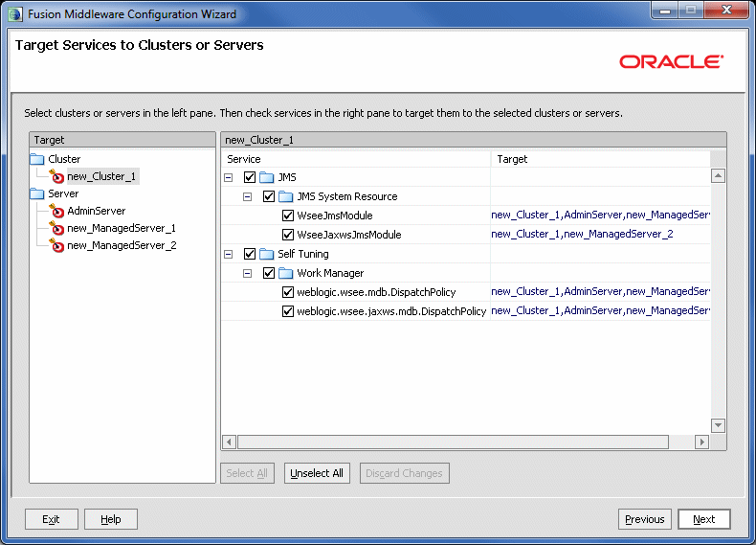This screenshot has height=545, width=756.
Task: Click the WseeJmsModule target cell text
Action: [x=600, y=215]
